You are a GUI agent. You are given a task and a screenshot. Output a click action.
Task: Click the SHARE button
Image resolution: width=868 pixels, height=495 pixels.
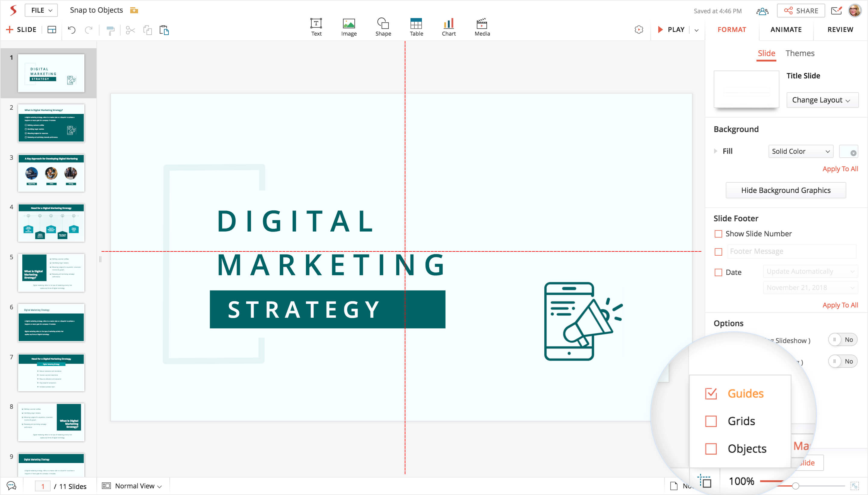click(x=801, y=11)
